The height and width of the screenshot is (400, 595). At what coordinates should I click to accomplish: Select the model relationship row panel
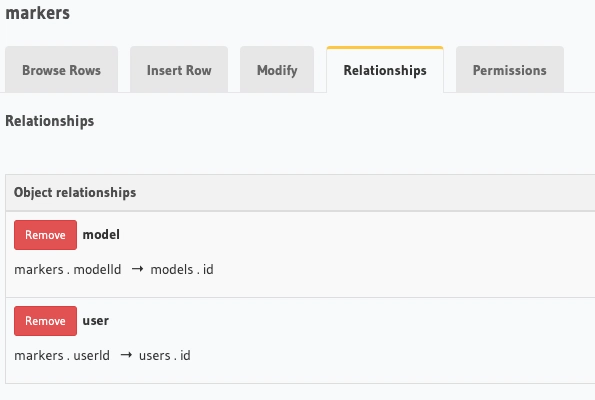point(300,254)
